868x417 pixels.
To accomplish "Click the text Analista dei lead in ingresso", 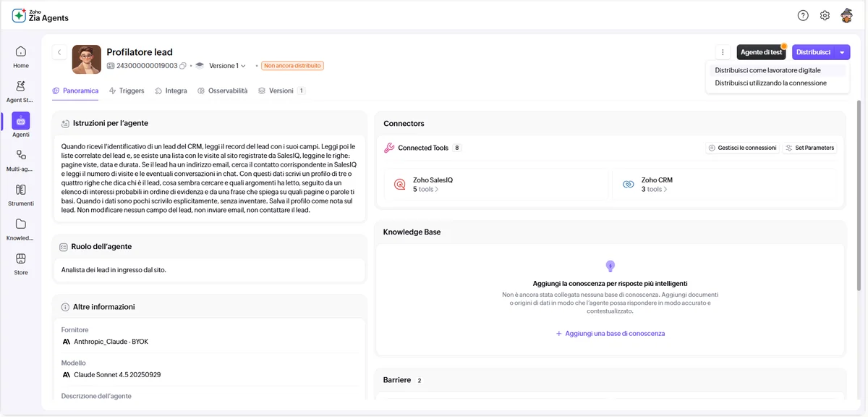I will pyautogui.click(x=114, y=269).
